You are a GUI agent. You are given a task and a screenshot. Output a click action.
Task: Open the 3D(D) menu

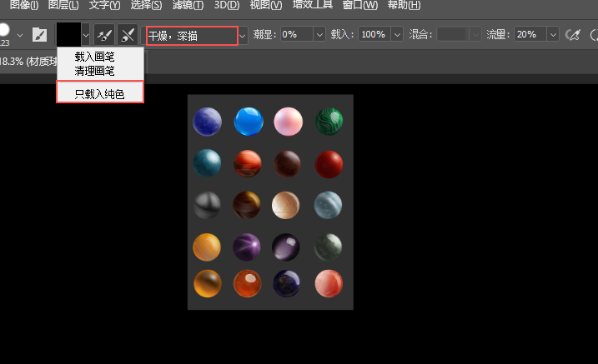[x=227, y=5]
